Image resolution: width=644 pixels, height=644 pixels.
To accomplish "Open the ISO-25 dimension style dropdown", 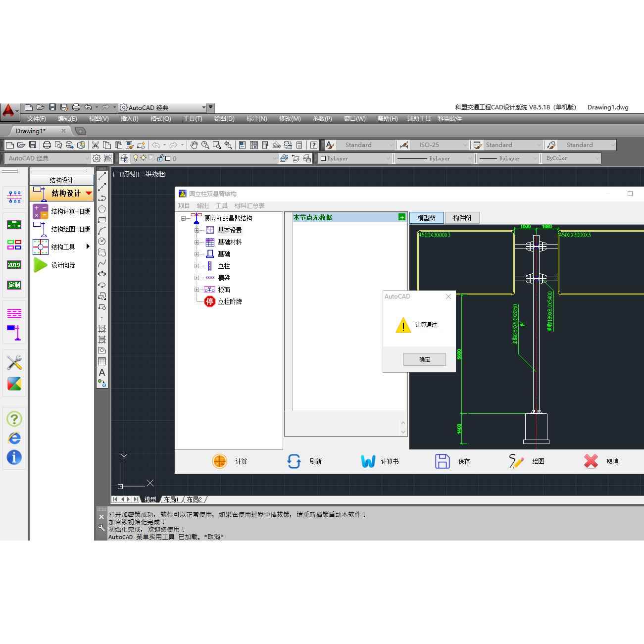I will (x=465, y=145).
